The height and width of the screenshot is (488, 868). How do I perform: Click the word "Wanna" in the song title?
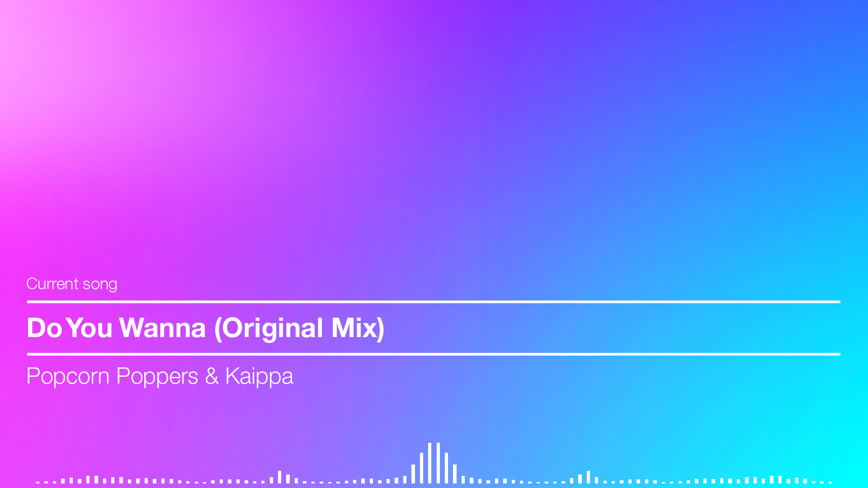click(162, 328)
